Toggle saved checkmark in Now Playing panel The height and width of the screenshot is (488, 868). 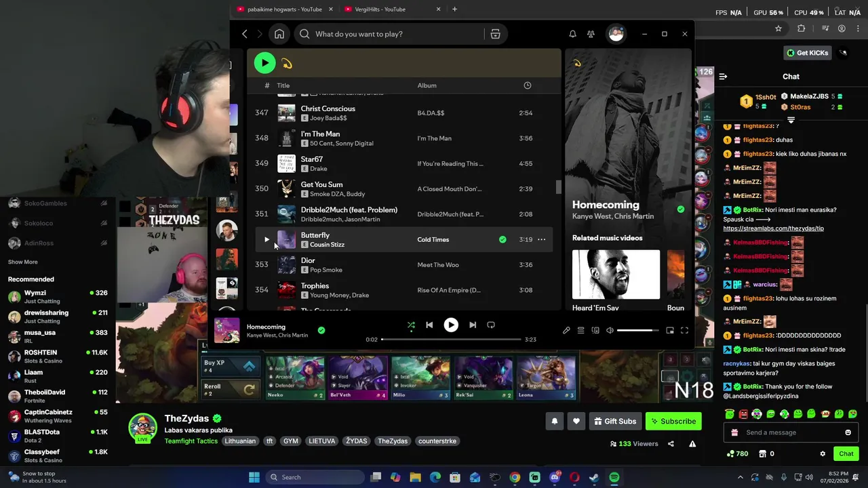click(x=680, y=209)
